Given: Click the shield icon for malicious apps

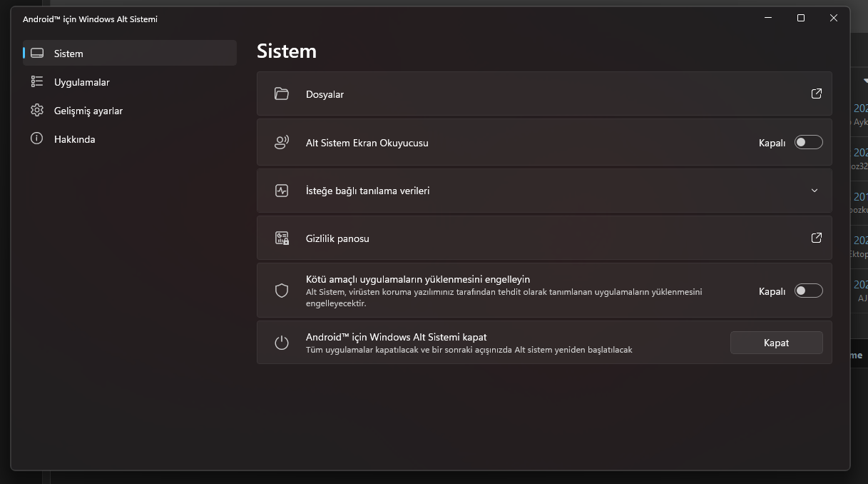Looking at the screenshot, I should (x=282, y=291).
